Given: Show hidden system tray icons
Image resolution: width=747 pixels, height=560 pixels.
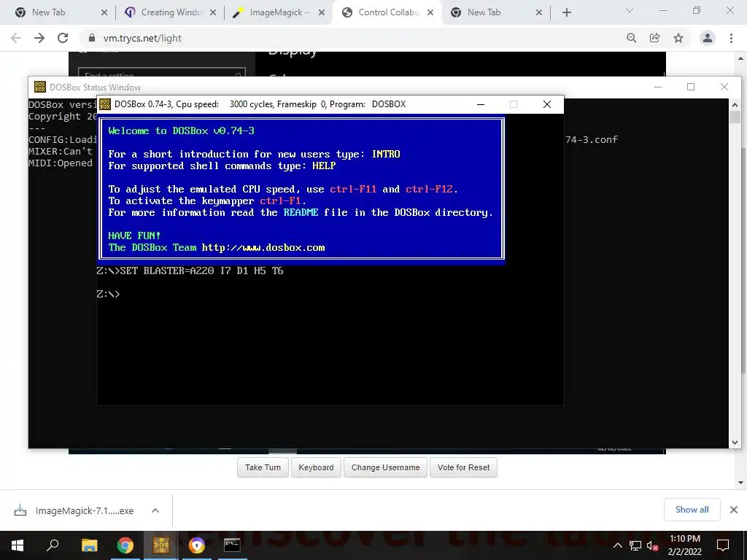Looking at the screenshot, I should pyautogui.click(x=617, y=545).
